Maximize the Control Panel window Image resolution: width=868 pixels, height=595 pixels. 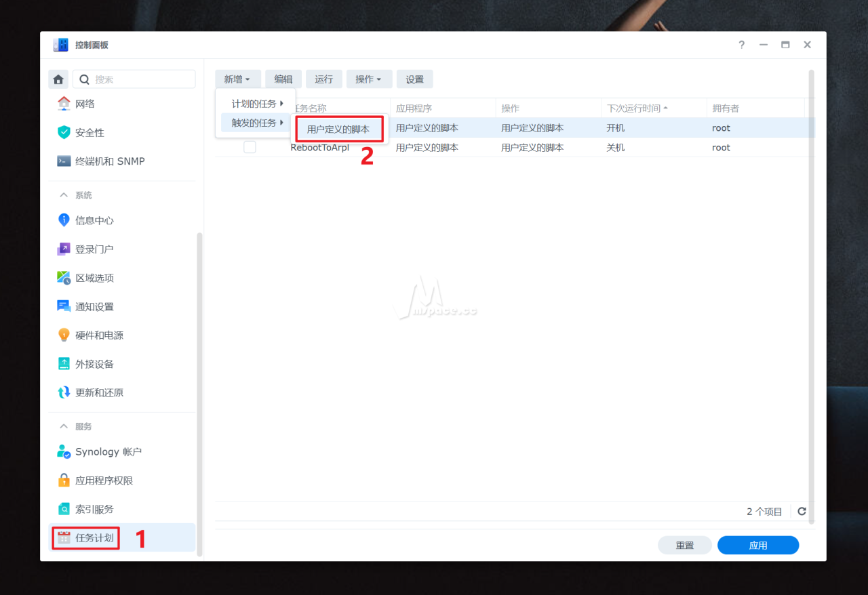coord(785,45)
